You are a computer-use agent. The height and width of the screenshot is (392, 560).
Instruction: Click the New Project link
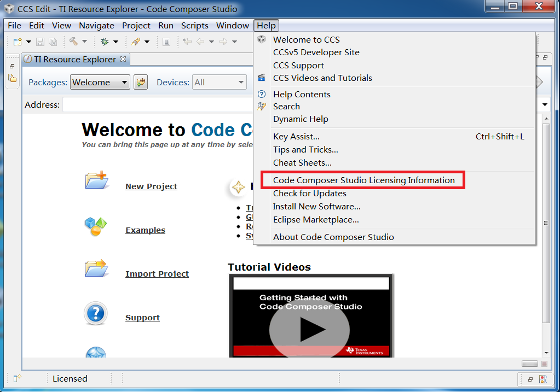(x=151, y=186)
